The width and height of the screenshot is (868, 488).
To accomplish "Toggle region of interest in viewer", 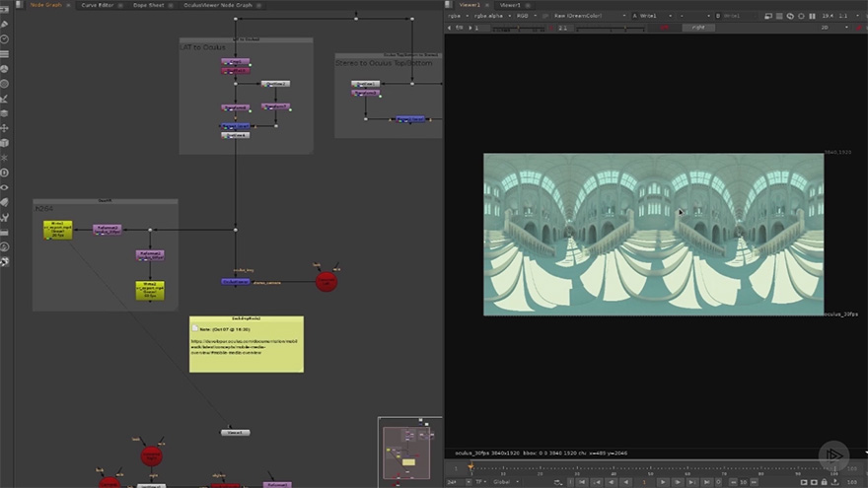I will pos(779,16).
